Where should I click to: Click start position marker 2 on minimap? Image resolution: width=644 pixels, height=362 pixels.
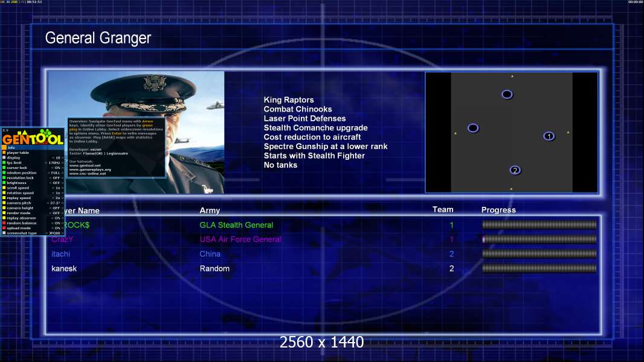click(515, 170)
